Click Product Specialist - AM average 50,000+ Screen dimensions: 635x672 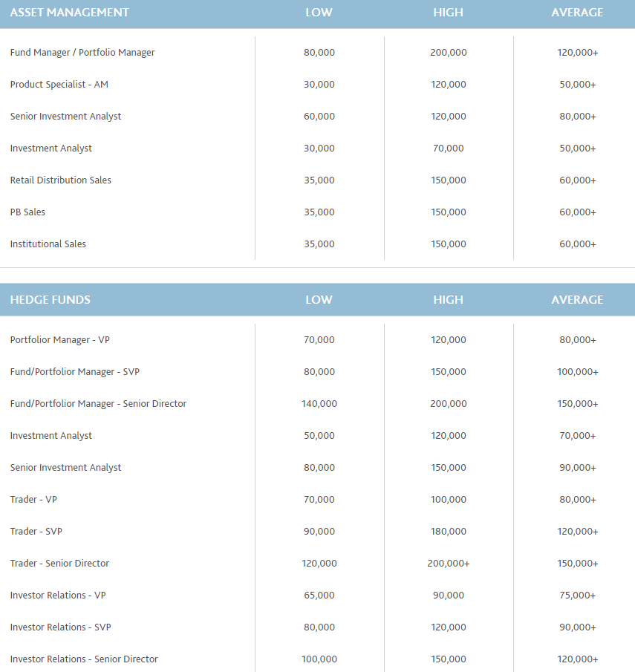click(578, 85)
